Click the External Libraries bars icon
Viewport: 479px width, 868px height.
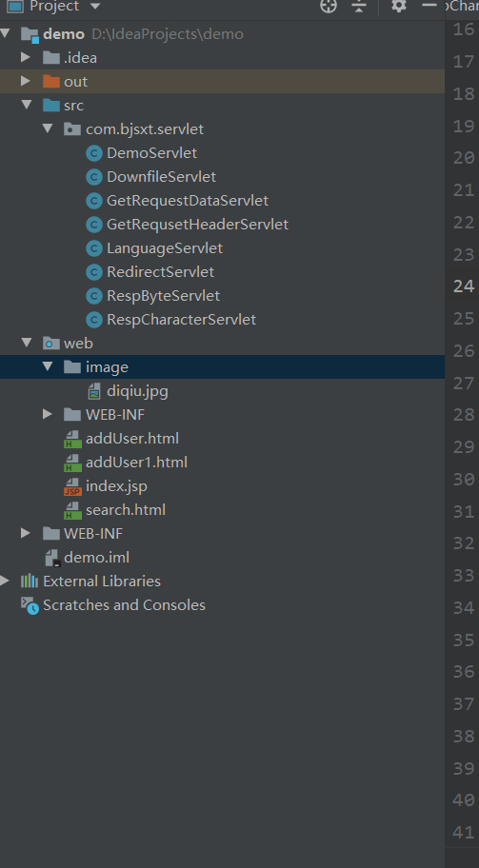pos(30,581)
